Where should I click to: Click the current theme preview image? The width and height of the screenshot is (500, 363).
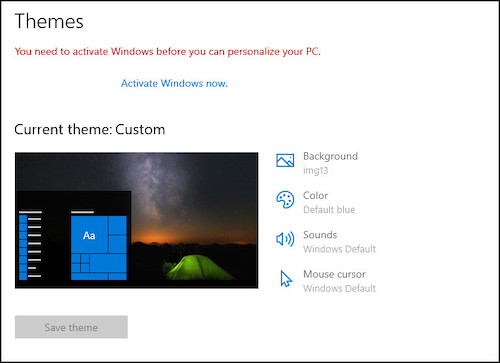(136, 220)
